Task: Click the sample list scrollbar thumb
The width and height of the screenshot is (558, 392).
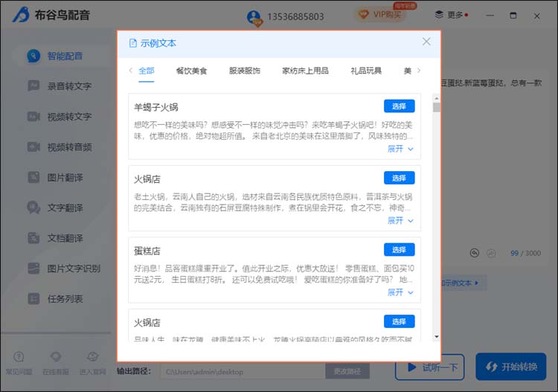Action: 437,107
